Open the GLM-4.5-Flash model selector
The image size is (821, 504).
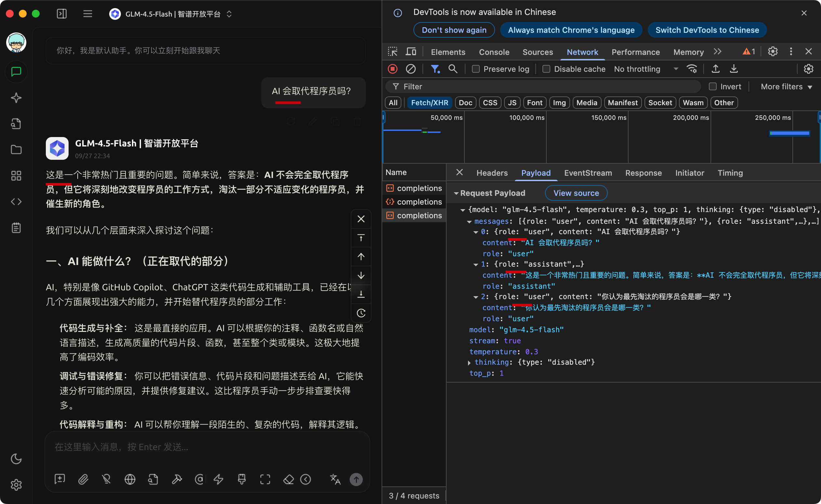click(x=170, y=14)
